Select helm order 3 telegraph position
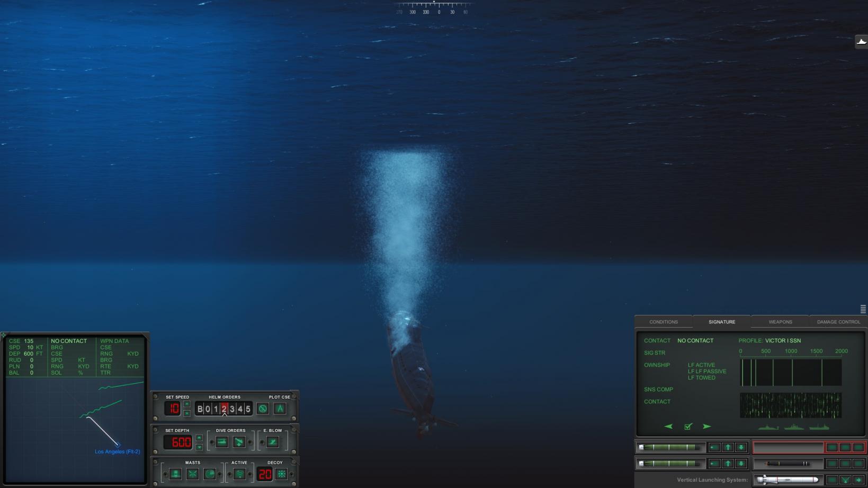Screen dimensions: 868x488 click(x=232, y=409)
